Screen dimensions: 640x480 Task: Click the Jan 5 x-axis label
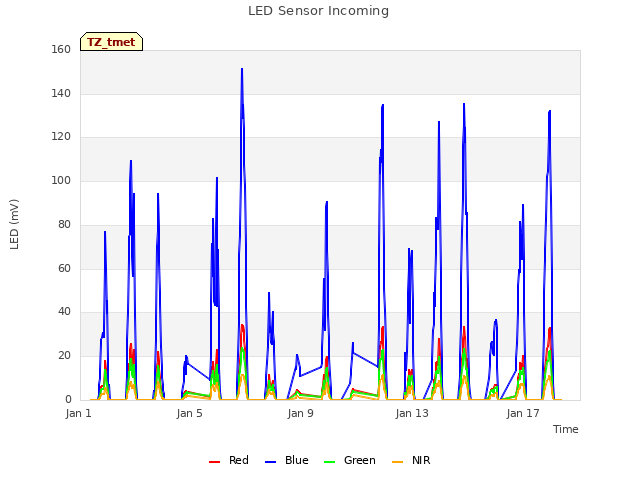pos(189,413)
